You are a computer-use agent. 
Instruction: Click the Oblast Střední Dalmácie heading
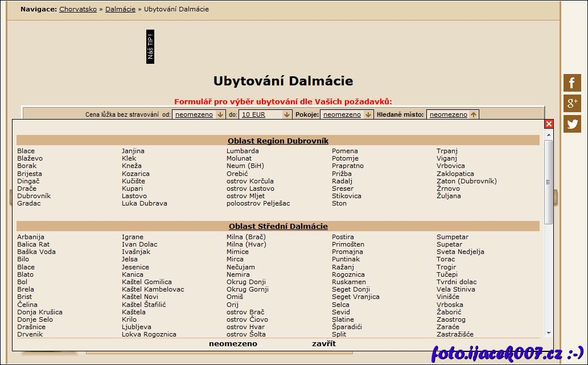(x=278, y=226)
